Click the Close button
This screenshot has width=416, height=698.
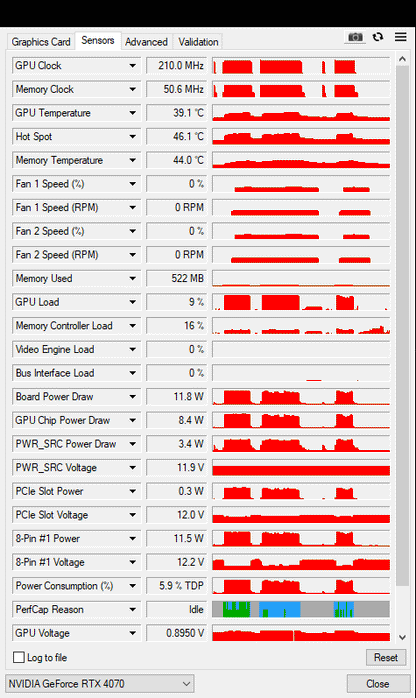(378, 683)
